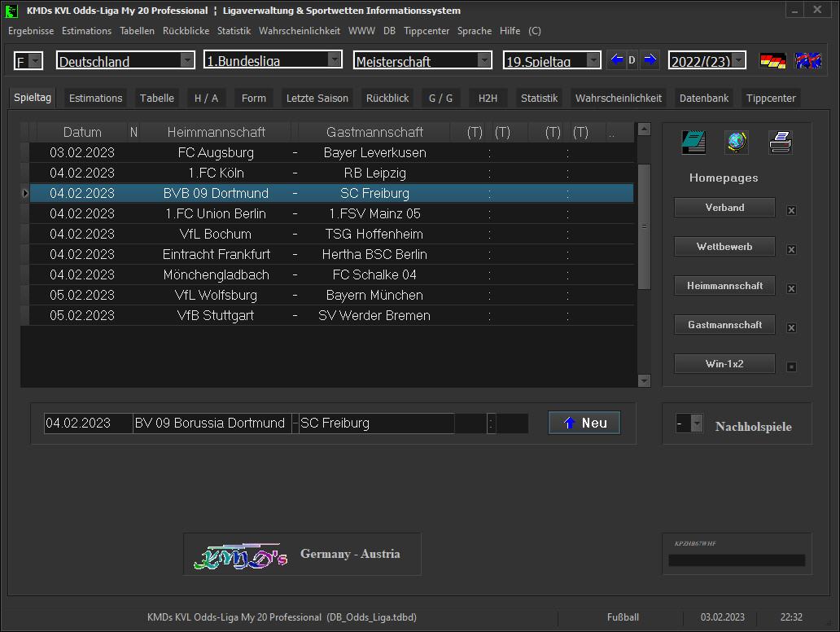840x632 pixels.
Task: Click the Gastmannschaft homepage button
Action: (x=724, y=325)
